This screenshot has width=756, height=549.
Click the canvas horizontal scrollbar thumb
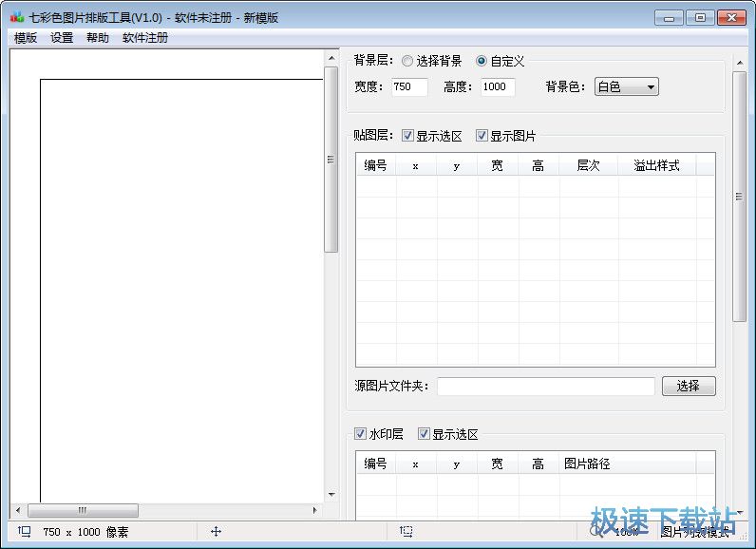[x=82, y=510]
